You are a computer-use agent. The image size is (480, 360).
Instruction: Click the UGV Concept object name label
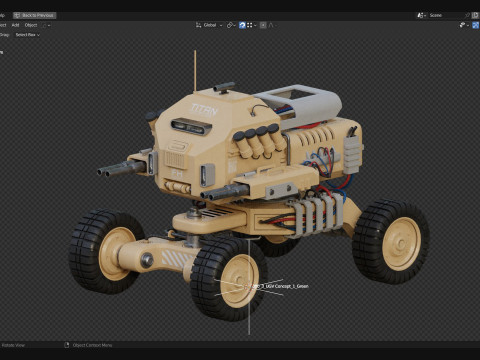tap(280, 286)
